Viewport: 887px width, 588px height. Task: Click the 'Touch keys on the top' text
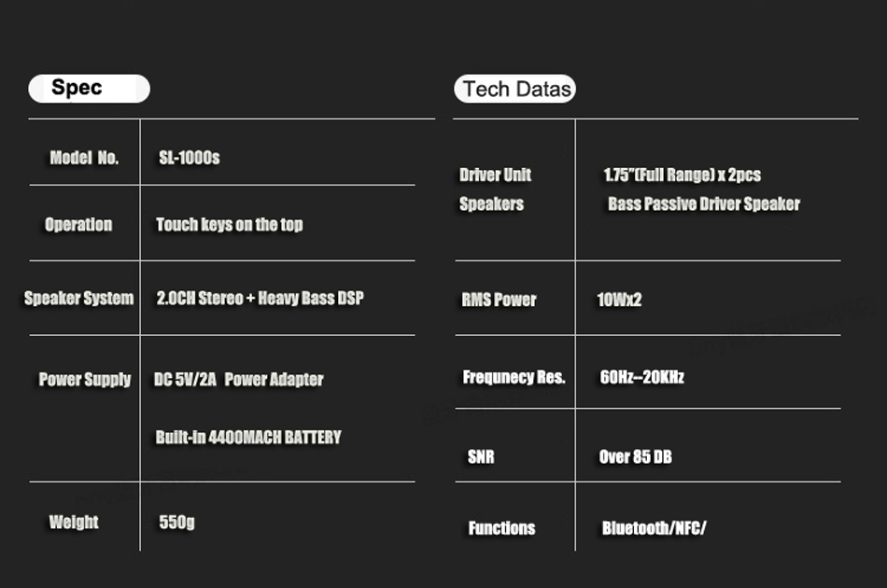(x=229, y=224)
